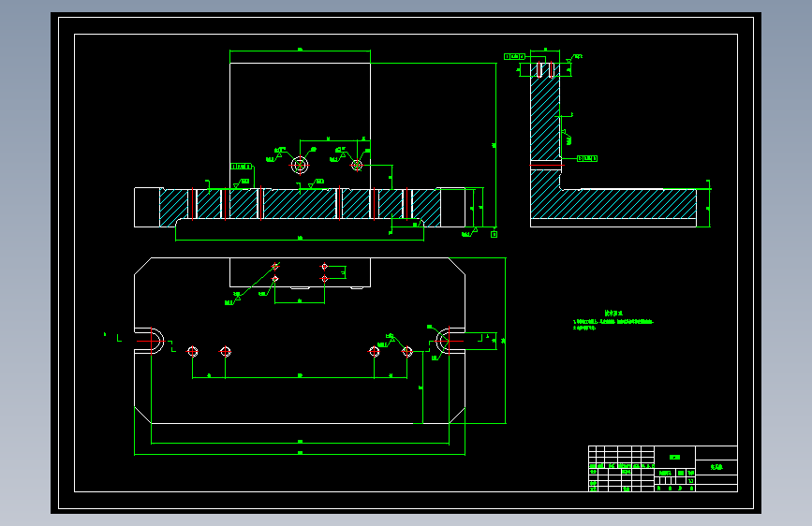Pick the tall height dimension right of plan view

(506, 341)
